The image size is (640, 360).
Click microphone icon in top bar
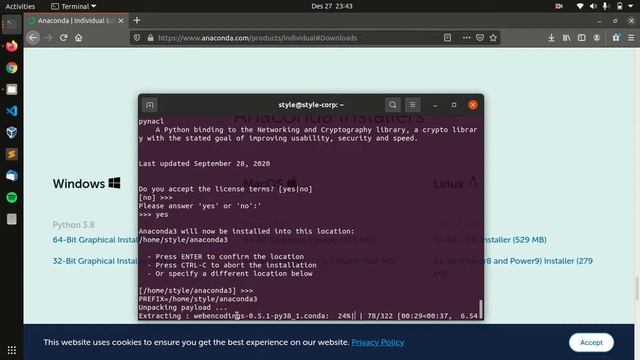click(606, 6)
